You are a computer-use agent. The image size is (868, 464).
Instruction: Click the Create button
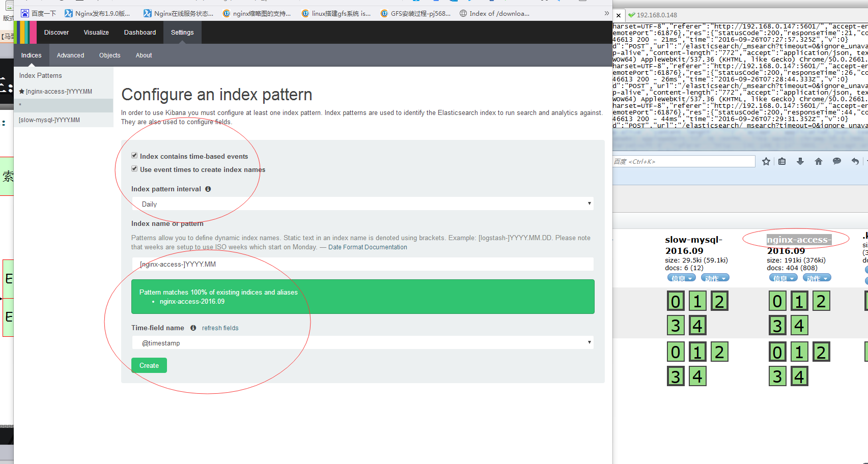[x=149, y=365]
